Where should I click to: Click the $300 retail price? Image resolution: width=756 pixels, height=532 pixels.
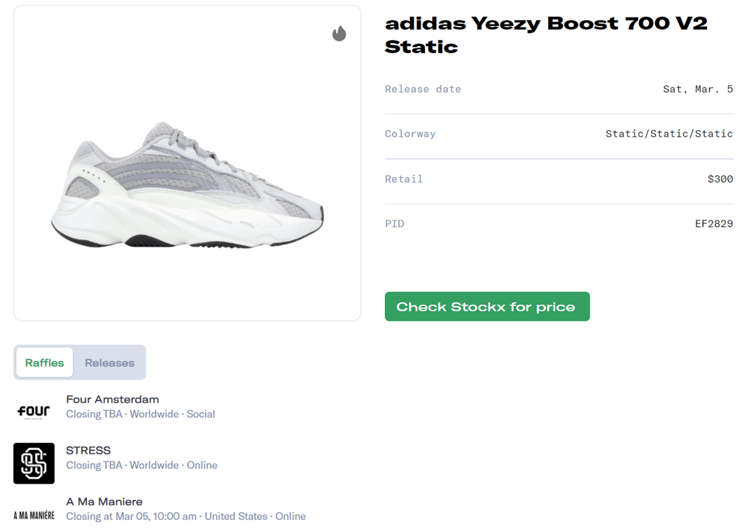720,178
